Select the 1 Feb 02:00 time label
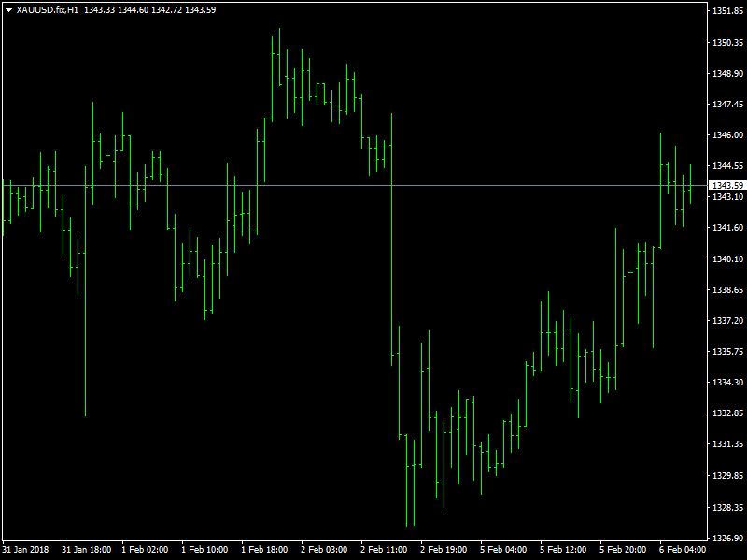 (145, 549)
